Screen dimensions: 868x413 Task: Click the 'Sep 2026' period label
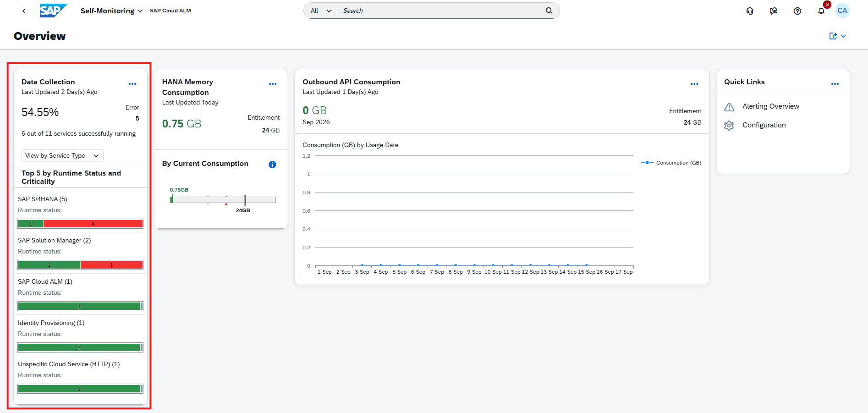coord(316,122)
